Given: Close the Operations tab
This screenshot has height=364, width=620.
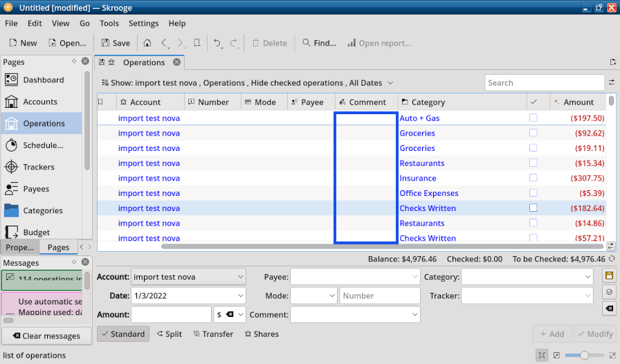Looking at the screenshot, I should (176, 62).
